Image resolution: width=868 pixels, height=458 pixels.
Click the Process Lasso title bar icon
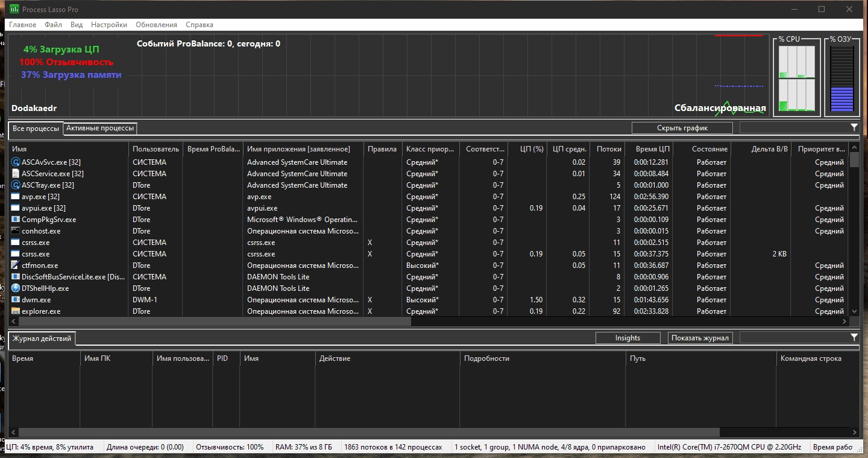[14, 9]
